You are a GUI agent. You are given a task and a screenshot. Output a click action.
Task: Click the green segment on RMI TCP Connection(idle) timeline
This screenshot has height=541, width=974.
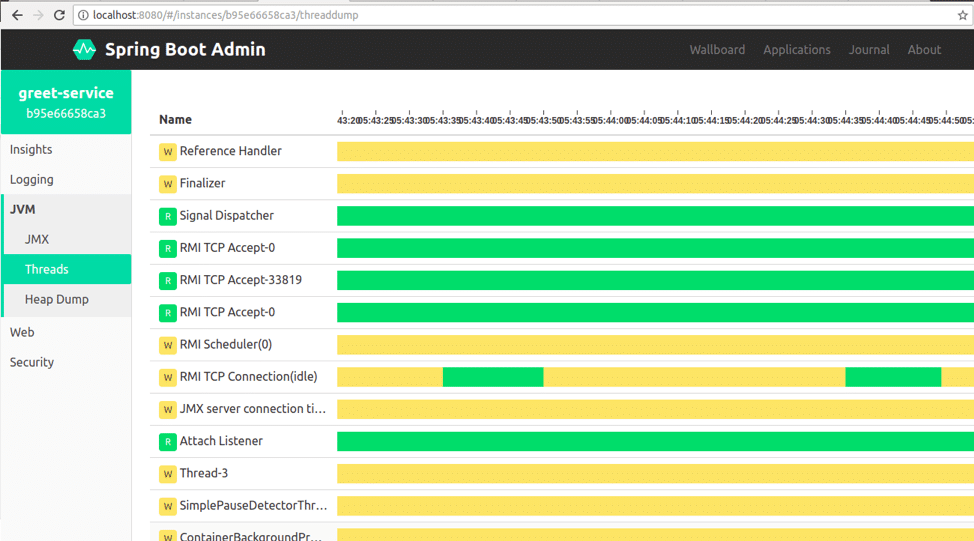[492, 377]
